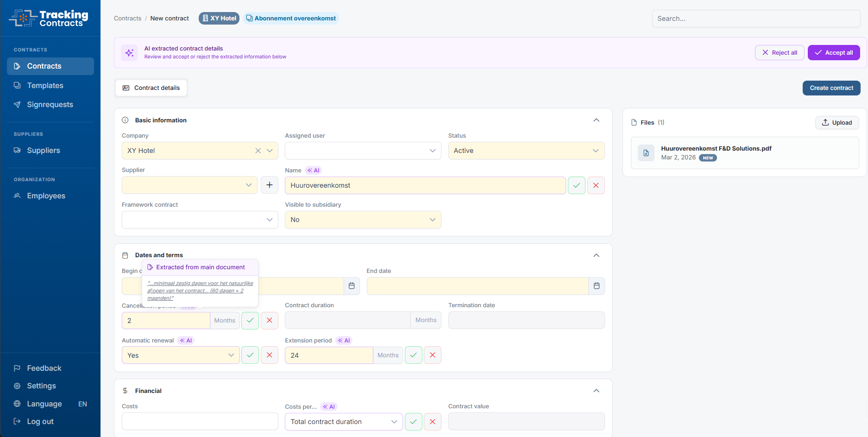Collapse the Basic information section

[596, 120]
